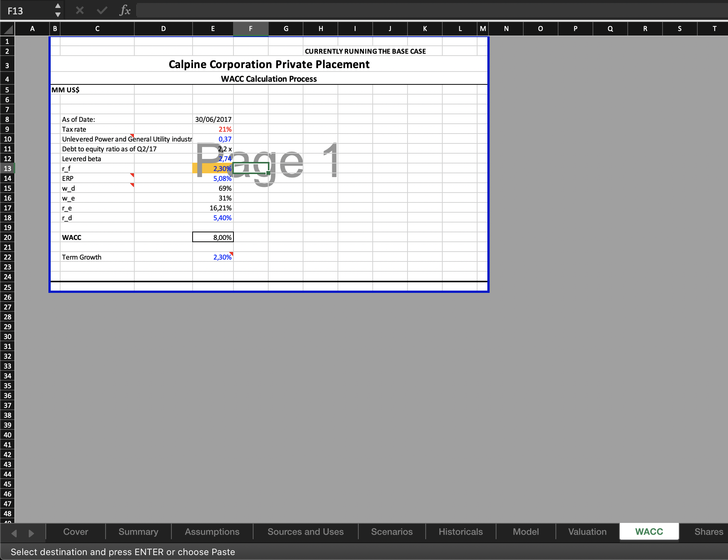Click the 'Term Growth' label cell
728x560 pixels.
click(82, 257)
